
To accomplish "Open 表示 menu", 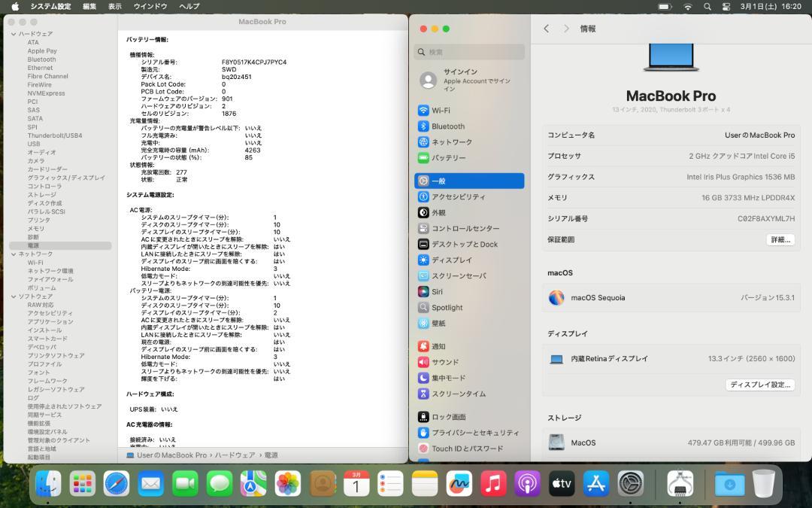I will (115, 6).
